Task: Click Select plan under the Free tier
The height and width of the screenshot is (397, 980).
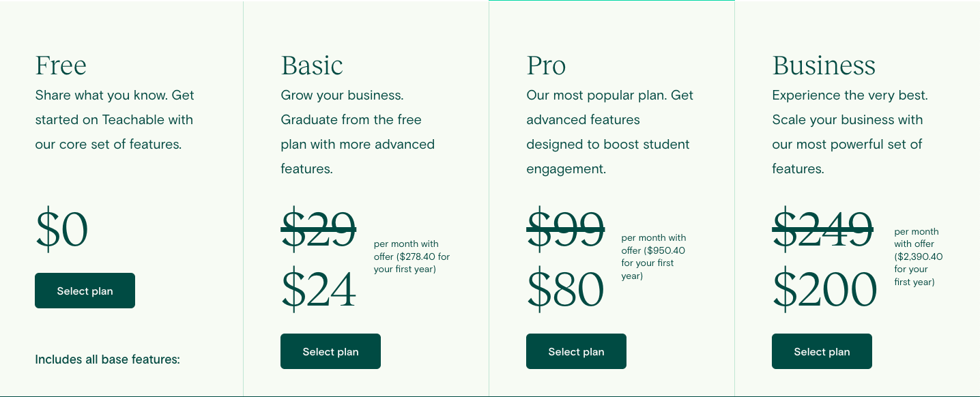Action: click(85, 291)
